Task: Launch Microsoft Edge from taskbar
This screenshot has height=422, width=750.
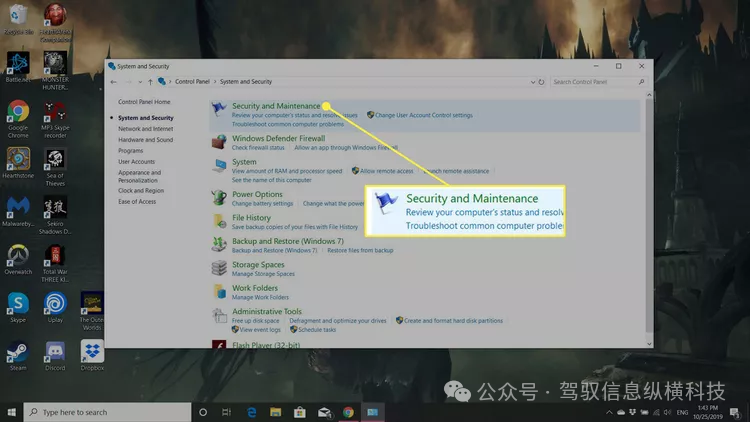Action: point(252,412)
